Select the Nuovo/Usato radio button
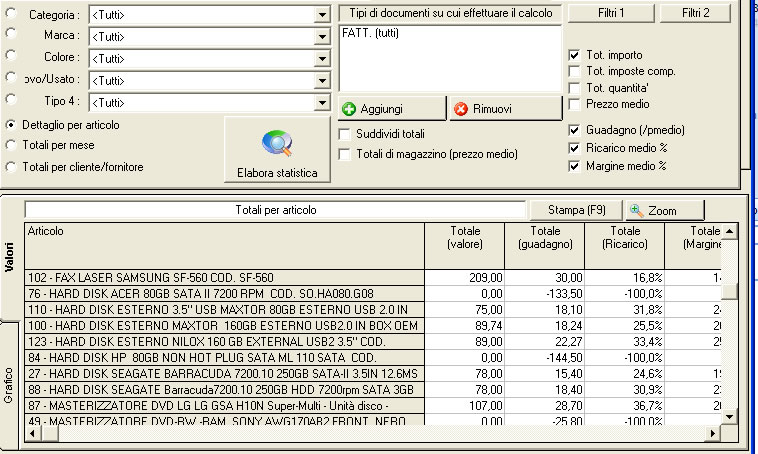This screenshot has width=758, height=454. [11, 77]
